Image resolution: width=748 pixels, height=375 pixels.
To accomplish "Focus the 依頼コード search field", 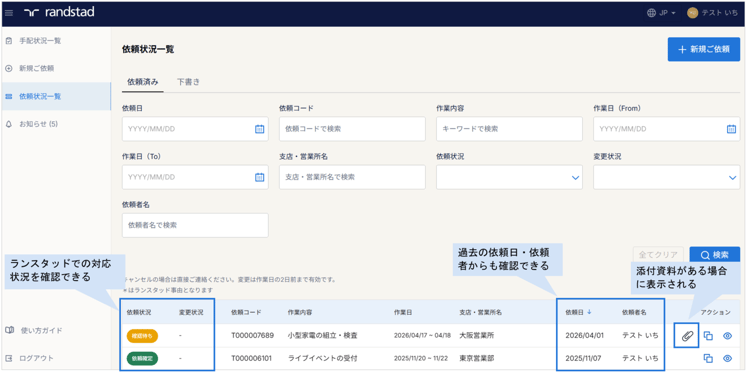I will tap(352, 129).
